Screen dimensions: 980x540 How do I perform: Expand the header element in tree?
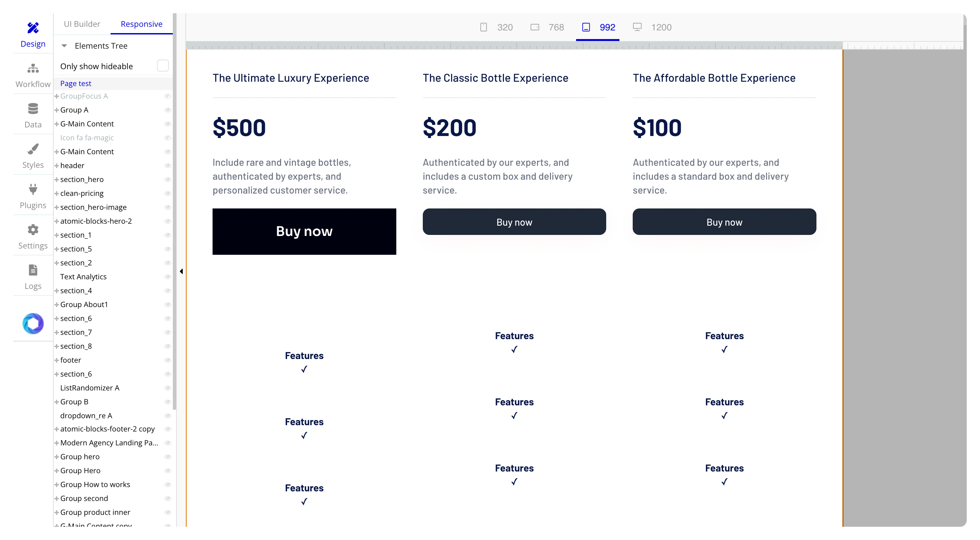57,165
